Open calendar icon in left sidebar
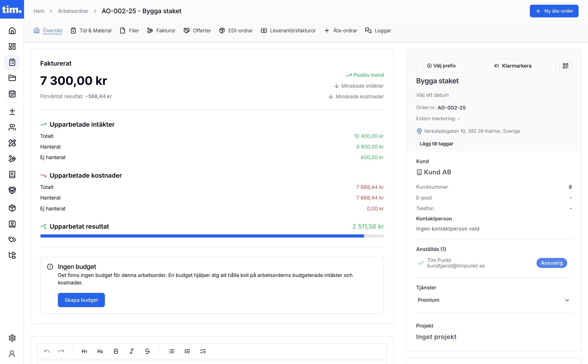Image resolution: width=588 pixels, height=364 pixels. pos(12,94)
